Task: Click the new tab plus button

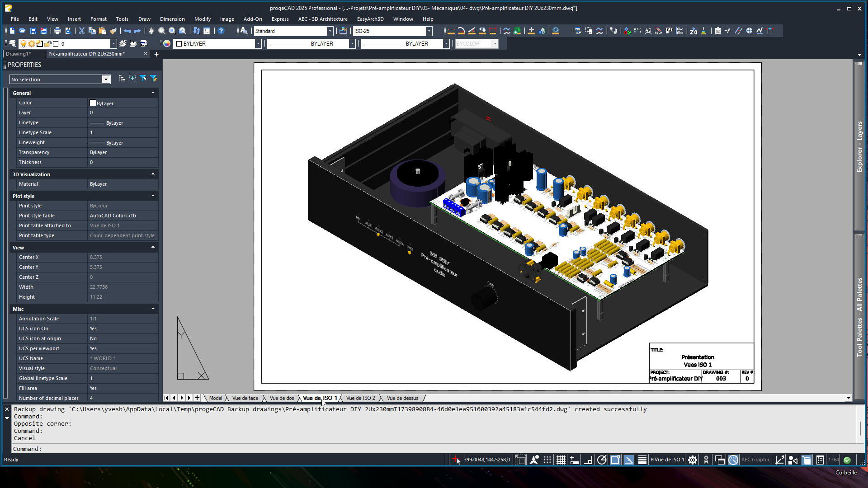Action: coord(156,54)
